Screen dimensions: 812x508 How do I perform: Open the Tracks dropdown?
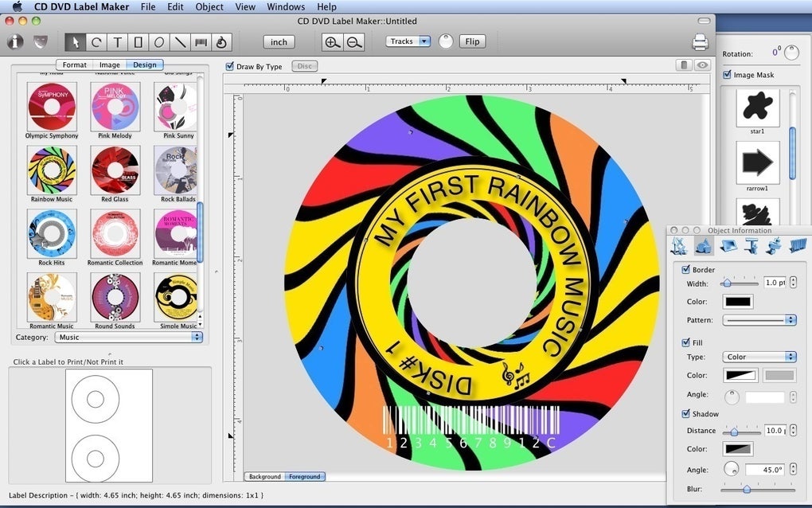408,41
